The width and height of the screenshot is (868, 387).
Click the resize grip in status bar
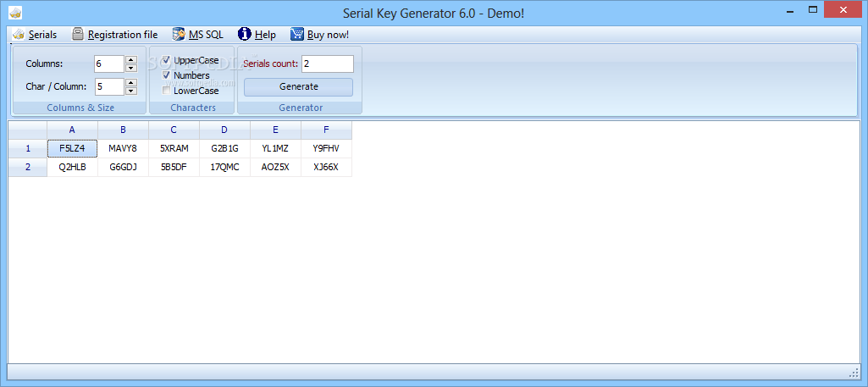[853, 372]
